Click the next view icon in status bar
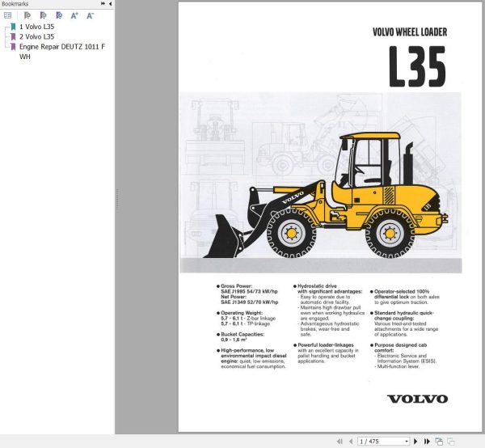 click(451, 442)
